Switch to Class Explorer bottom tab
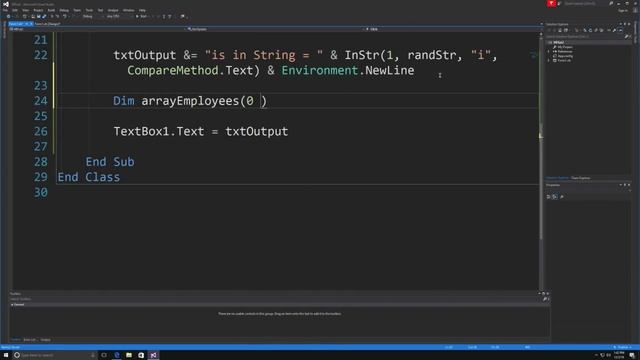Screen dimensions: 640x360 [x=580, y=178]
